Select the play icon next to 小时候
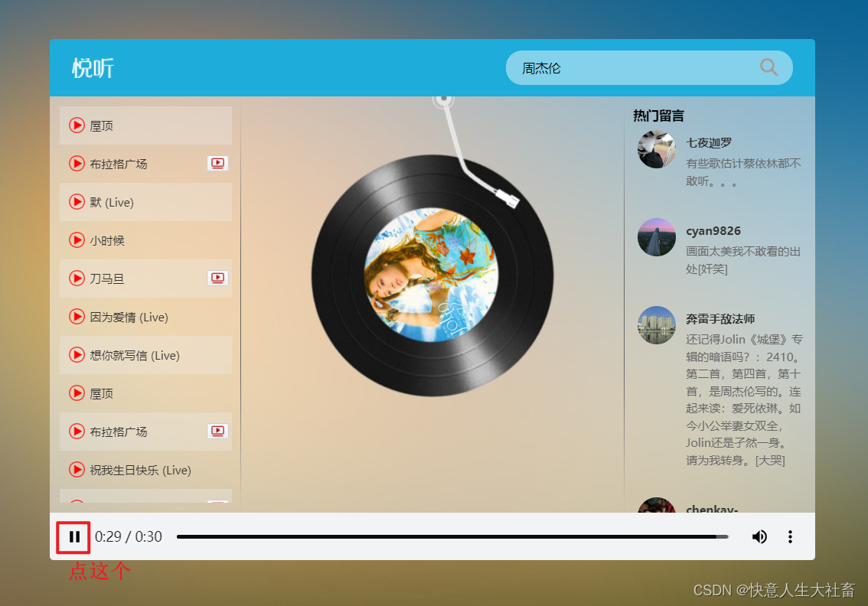868x606 pixels. point(77,239)
